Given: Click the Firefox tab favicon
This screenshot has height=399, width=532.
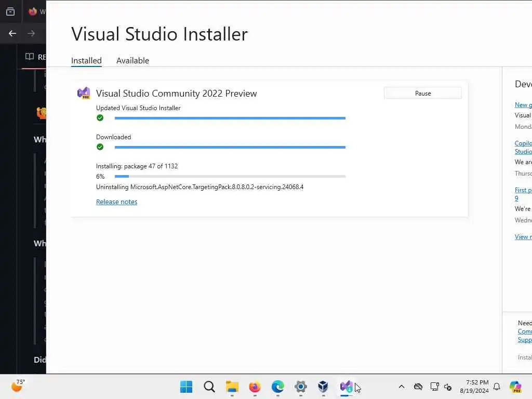Looking at the screenshot, I should (33, 11).
